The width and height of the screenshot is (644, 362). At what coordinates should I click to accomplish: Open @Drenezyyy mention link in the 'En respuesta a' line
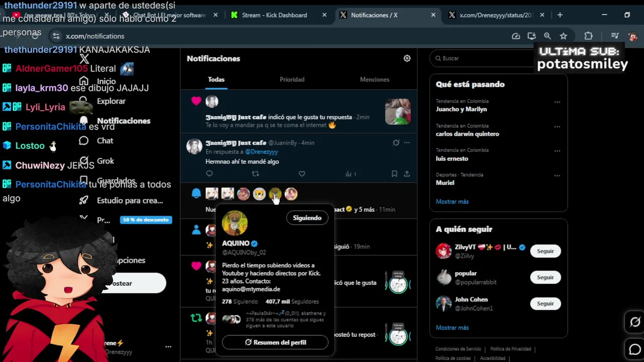pos(261,152)
